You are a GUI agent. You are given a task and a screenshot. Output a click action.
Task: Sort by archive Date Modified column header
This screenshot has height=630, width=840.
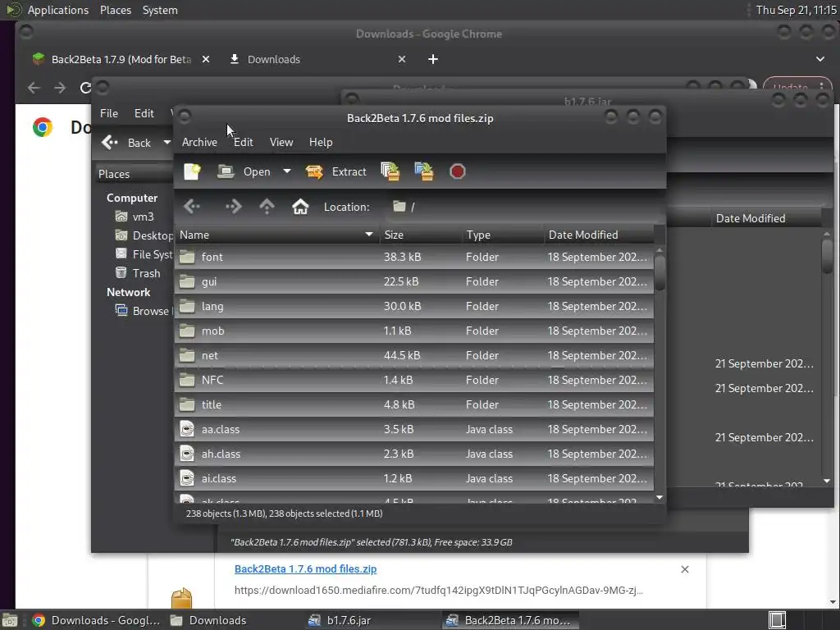(598, 235)
